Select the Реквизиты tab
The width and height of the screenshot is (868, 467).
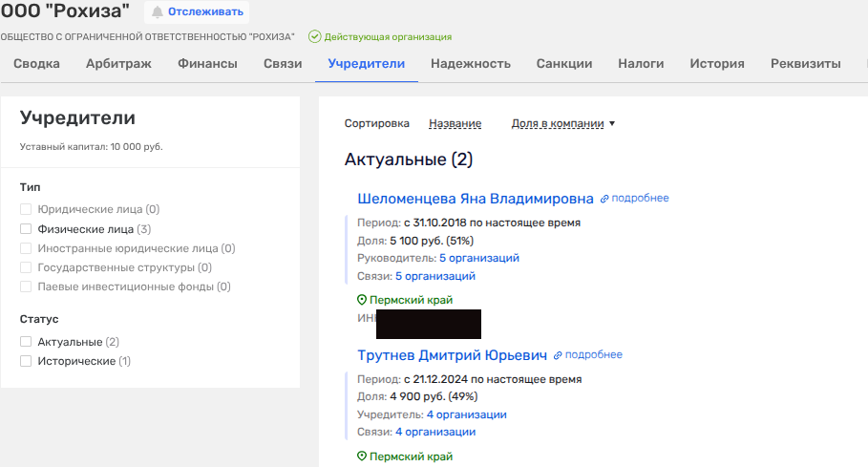click(805, 64)
